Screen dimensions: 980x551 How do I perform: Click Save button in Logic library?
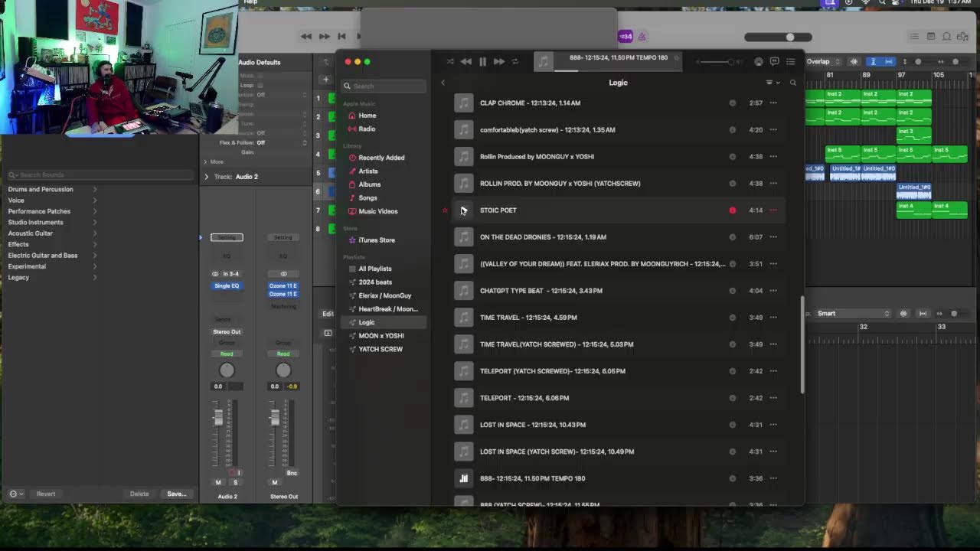click(x=177, y=494)
